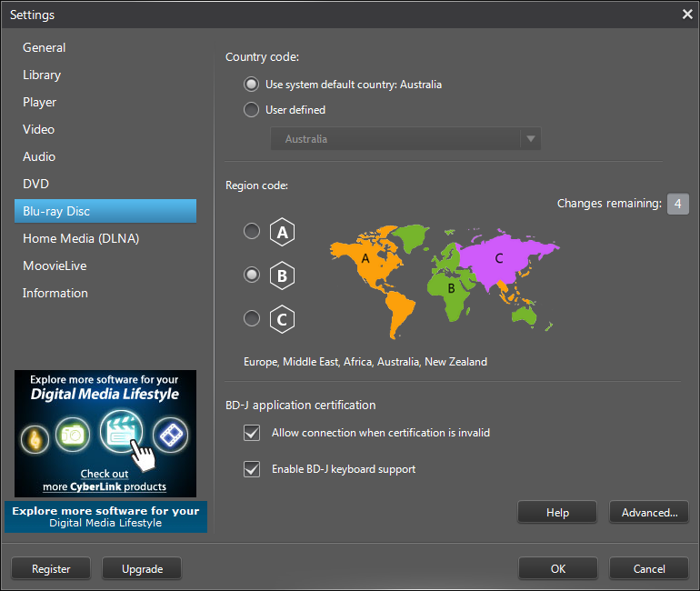This screenshot has height=591, width=700.
Task: Open the Audio settings section
Action: [x=39, y=156]
